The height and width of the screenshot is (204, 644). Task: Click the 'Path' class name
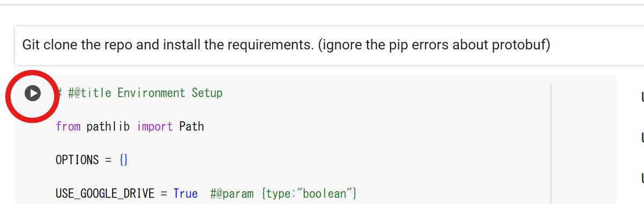(192, 127)
